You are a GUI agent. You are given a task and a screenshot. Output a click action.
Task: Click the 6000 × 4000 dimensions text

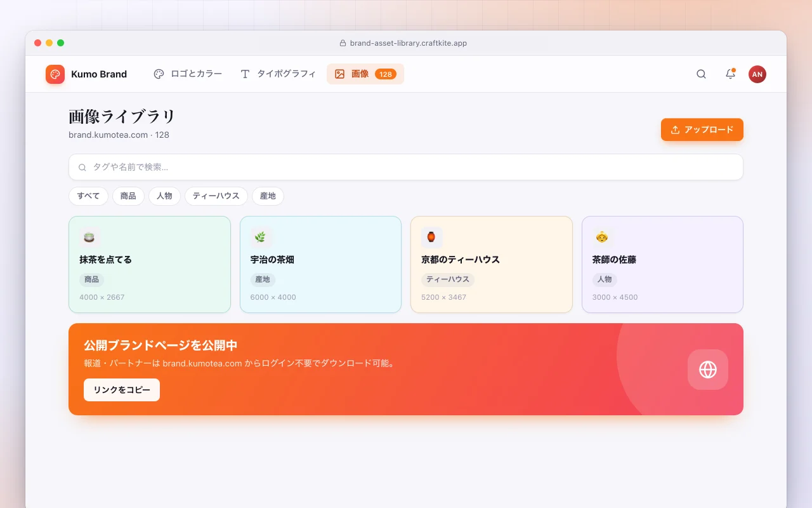[x=273, y=297]
